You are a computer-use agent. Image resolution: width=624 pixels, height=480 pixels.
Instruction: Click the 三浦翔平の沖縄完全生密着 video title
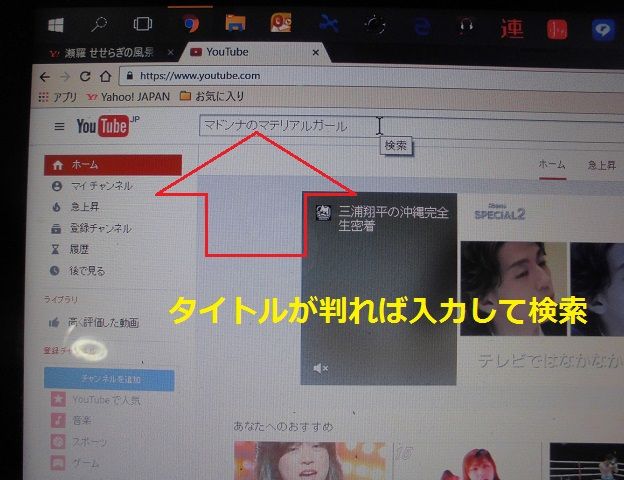tap(393, 219)
